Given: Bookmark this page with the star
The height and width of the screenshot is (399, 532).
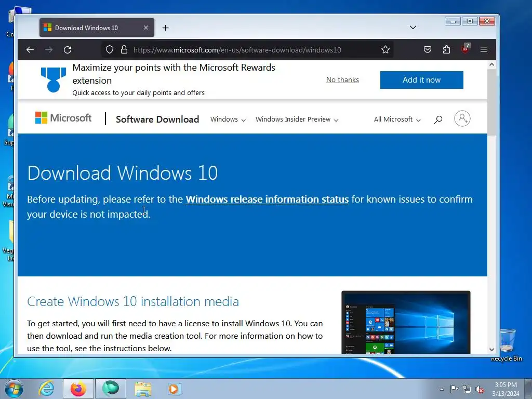Looking at the screenshot, I should 385,49.
